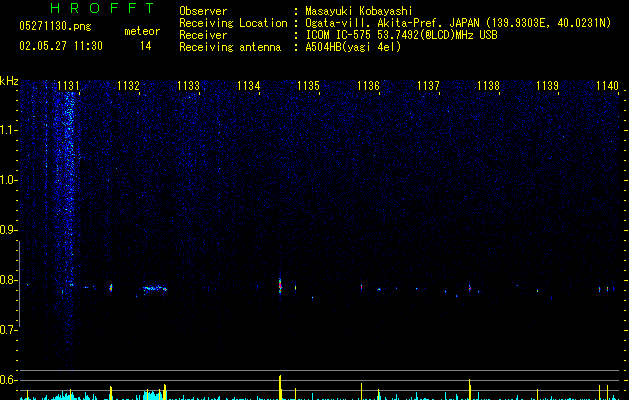
Task: Click the 0.6 kHz axis label
Action: [7, 380]
